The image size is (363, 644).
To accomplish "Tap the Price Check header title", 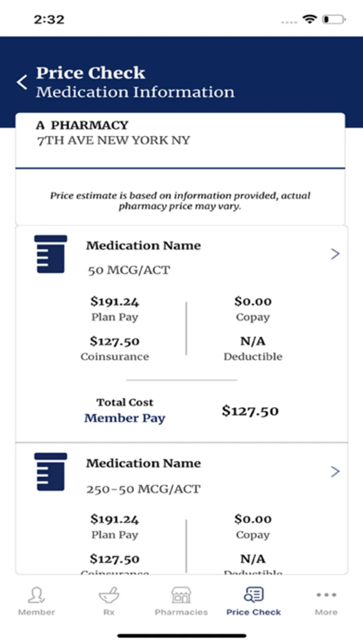I will 90,73.
